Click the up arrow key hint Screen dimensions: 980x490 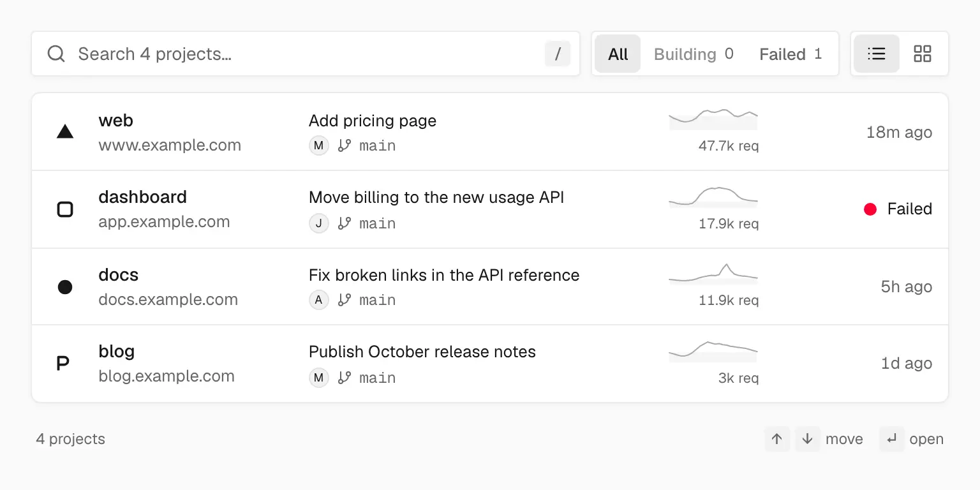click(x=777, y=439)
